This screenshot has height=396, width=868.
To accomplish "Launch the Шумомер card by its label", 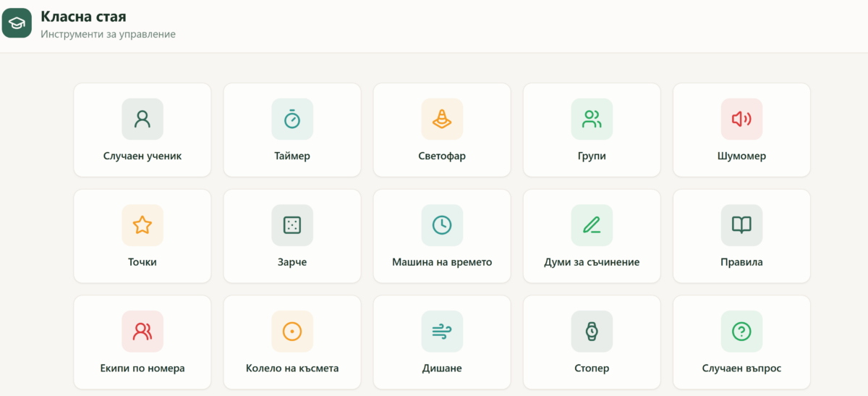I will [741, 156].
